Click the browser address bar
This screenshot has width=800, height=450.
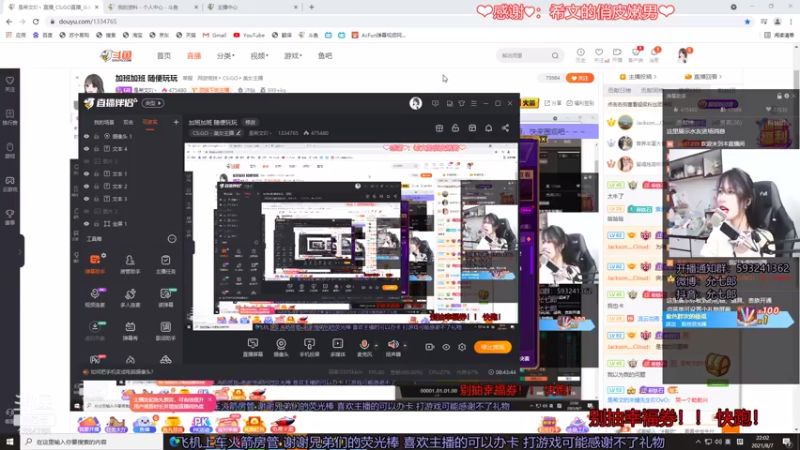(393, 21)
